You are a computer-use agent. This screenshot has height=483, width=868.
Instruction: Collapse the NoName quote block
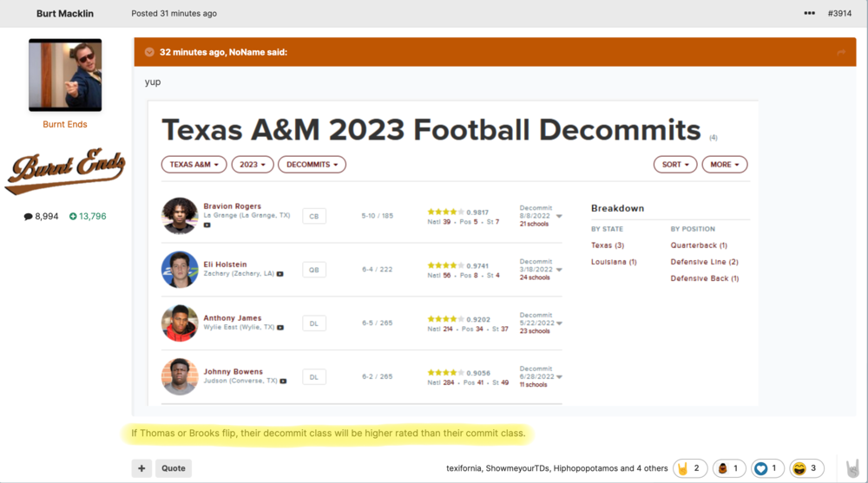click(x=149, y=52)
